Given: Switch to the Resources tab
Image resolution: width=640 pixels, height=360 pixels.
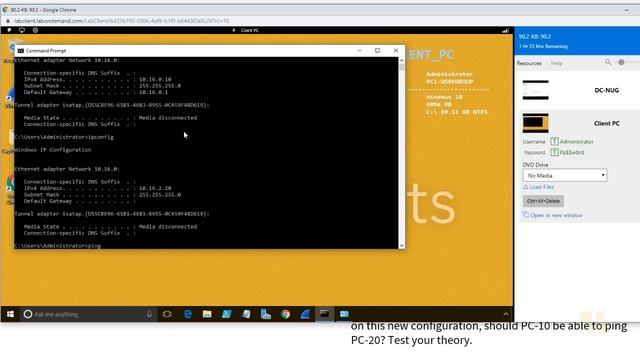Looking at the screenshot, I should coord(529,63).
